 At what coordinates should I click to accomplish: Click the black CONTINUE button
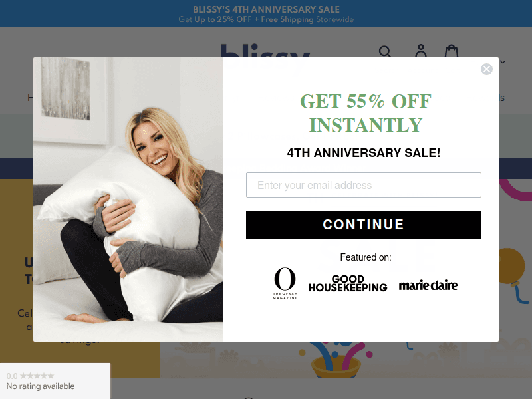coord(363,225)
